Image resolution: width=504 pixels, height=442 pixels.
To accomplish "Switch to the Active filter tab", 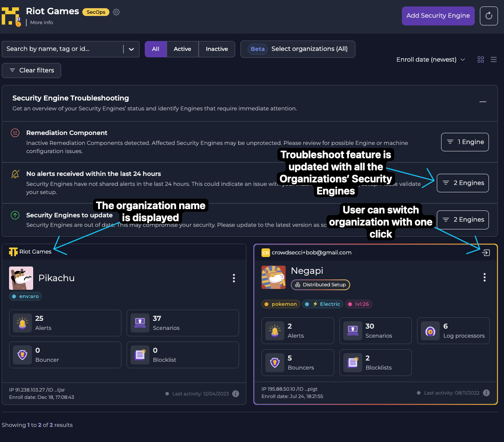I will pyautogui.click(x=183, y=49).
